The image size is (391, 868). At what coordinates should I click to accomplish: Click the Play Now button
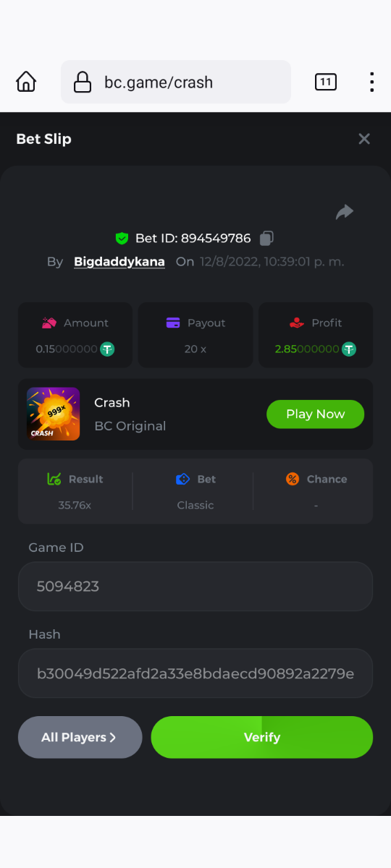[x=315, y=414]
